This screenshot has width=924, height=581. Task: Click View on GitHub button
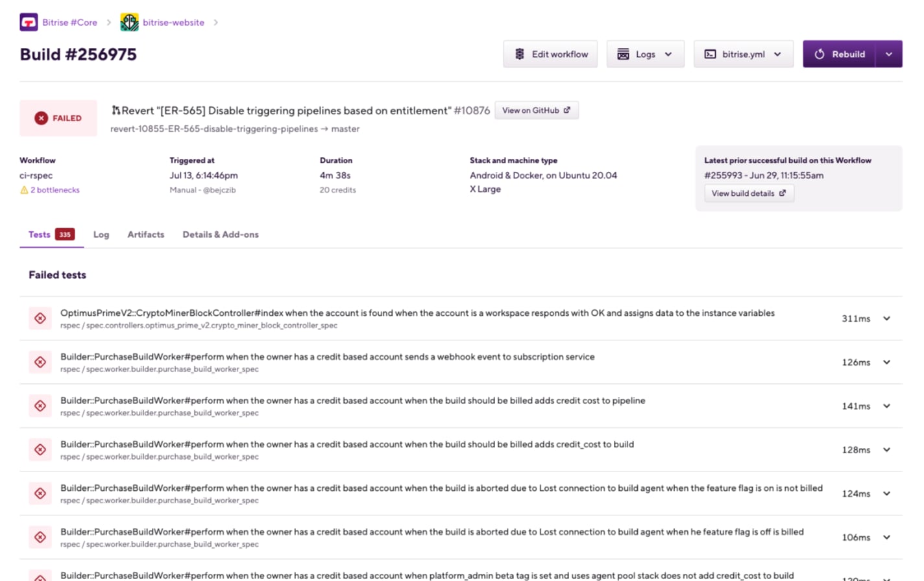point(536,110)
